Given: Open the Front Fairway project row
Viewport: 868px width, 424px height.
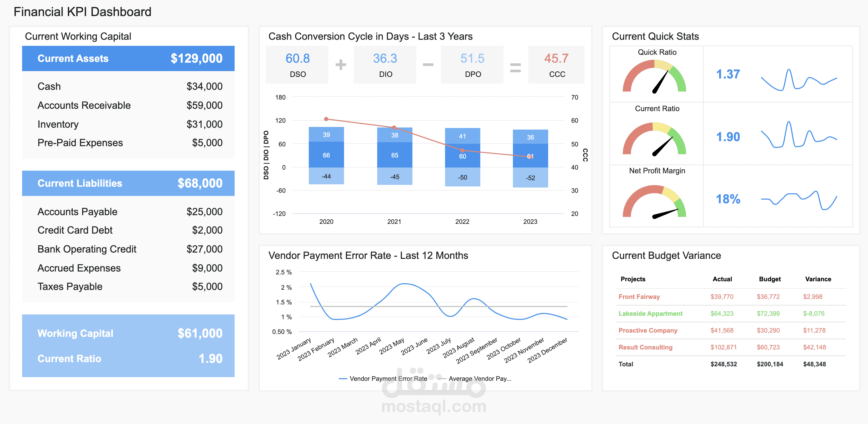Looking at the screenshot, I should click(x=639, y=297).
